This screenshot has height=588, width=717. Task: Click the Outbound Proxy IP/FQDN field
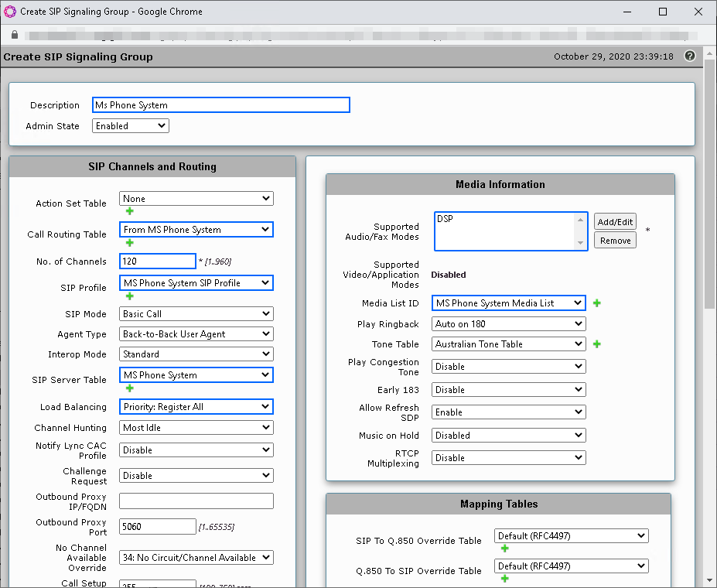click(196, 501)
